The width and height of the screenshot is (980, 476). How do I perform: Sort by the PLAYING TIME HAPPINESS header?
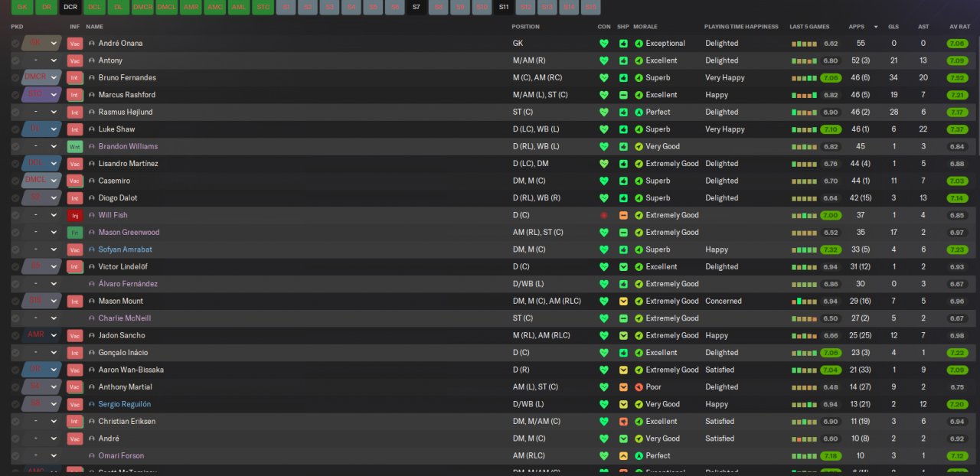[x=741, y=27]
